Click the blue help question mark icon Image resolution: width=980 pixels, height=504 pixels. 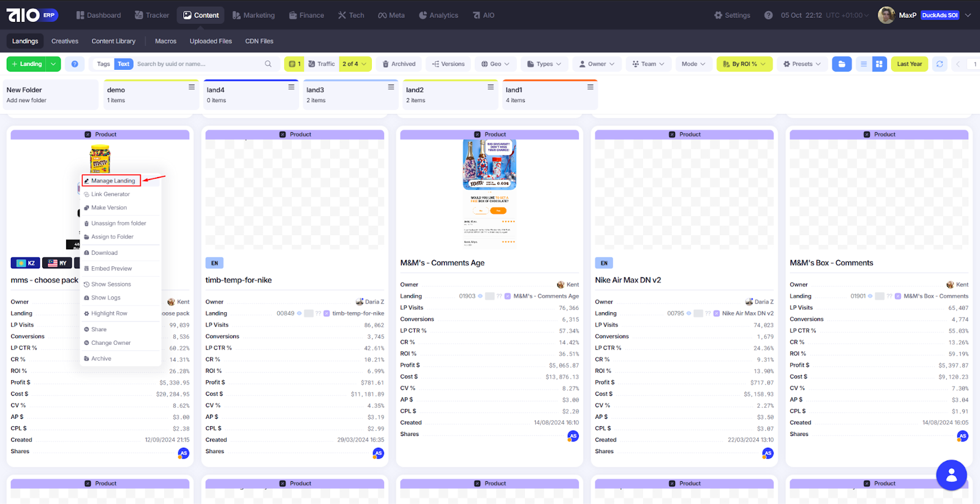click(x=75, y=64)
